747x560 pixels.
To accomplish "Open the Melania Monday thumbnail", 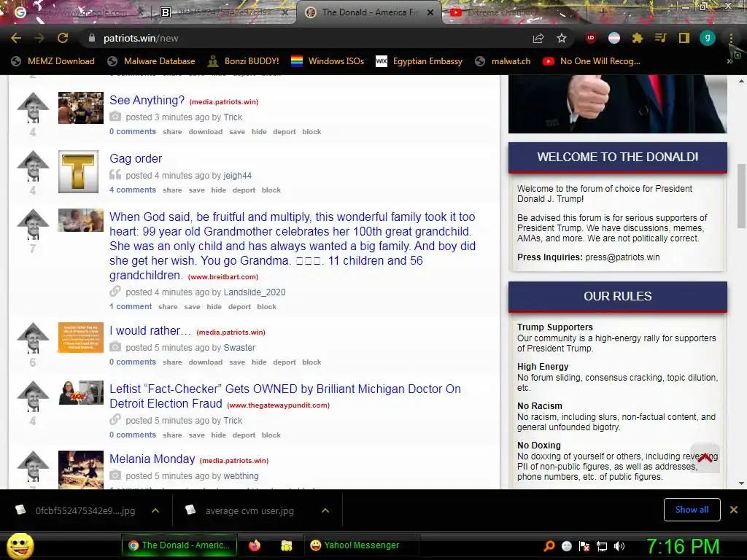I will tap(80, 470).
